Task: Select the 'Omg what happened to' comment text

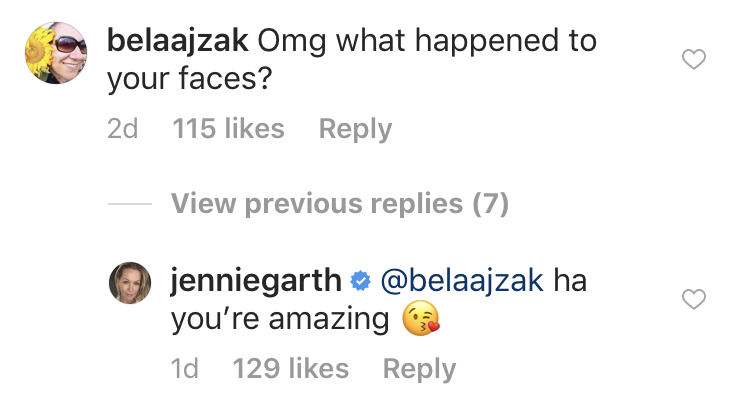Action: pos(427,42)
